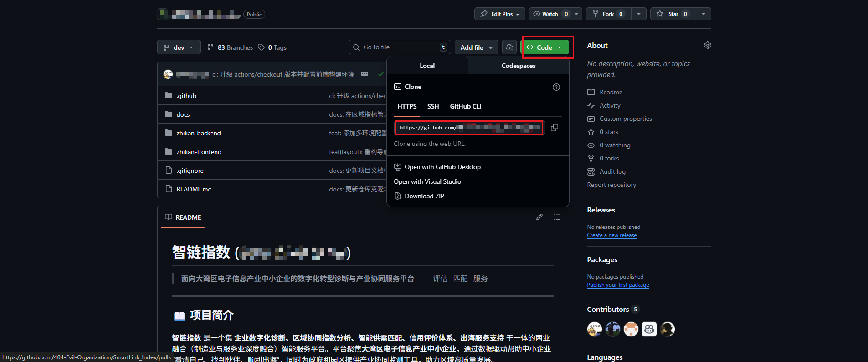The width and height of the screenshot is (868, 362).
Task: Select the SSH clone tab
Action: [433, 106]
